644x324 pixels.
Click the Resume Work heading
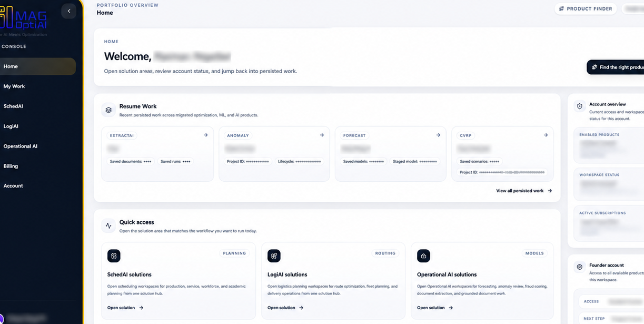(x=138, y=106)
